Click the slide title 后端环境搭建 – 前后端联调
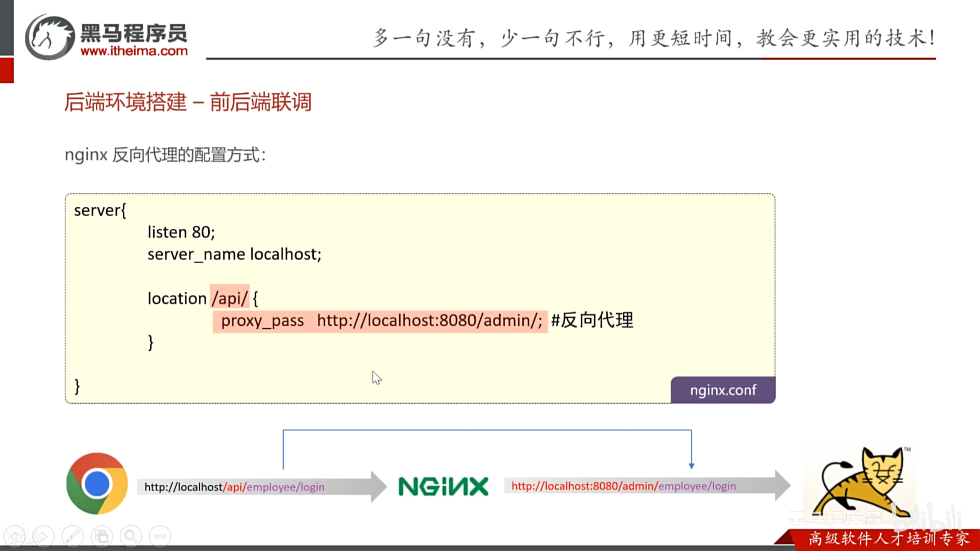Viewport: 980px width, 551px height. pos(188,102)
